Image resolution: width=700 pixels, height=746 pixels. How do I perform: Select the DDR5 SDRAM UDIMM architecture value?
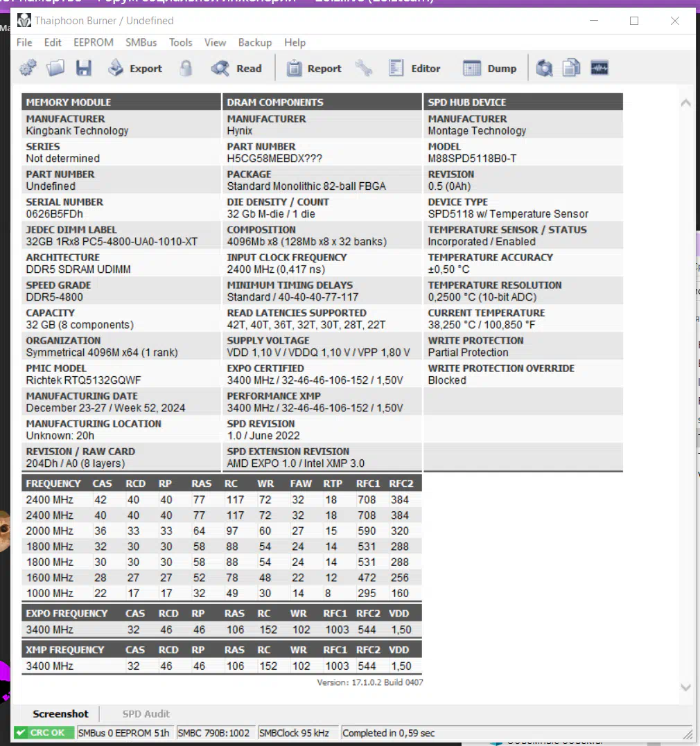[78, 269]
